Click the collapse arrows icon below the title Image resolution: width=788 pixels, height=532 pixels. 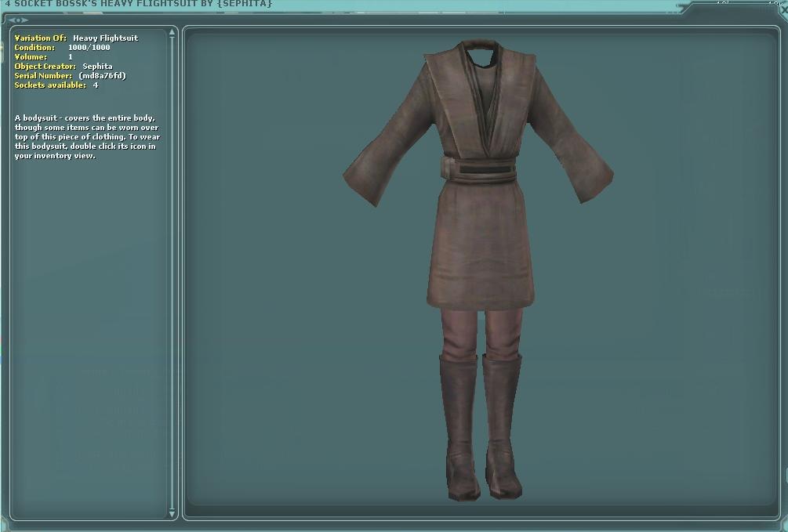coord(18,20)
